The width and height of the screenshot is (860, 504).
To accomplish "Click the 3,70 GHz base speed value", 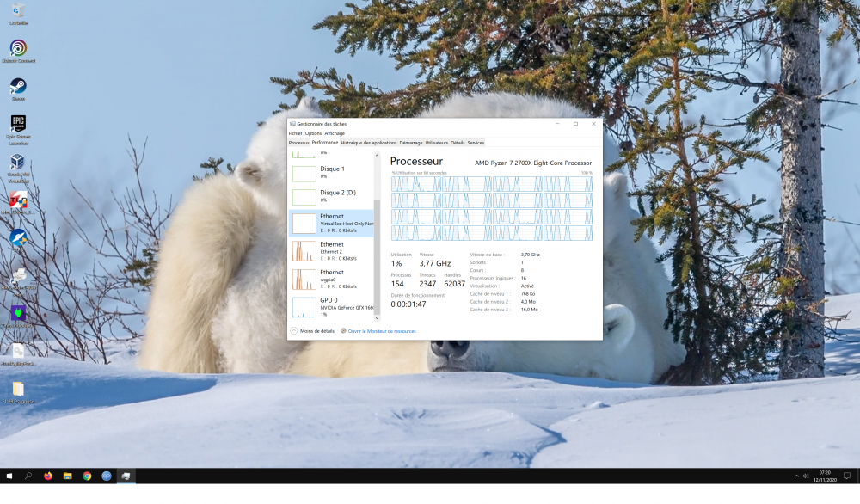I will [531, 255].
